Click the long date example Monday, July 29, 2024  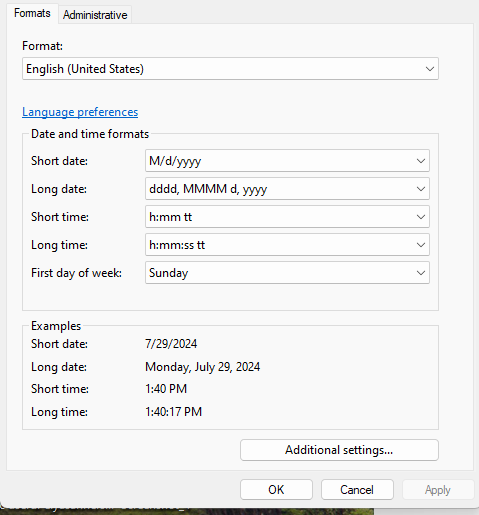(x=203, y=367)
